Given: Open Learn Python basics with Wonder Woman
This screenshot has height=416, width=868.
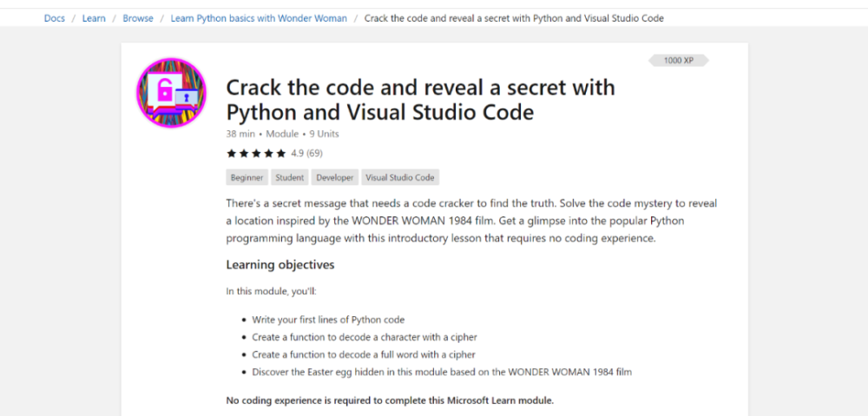Looking at the screenshot, I should 259,18.
